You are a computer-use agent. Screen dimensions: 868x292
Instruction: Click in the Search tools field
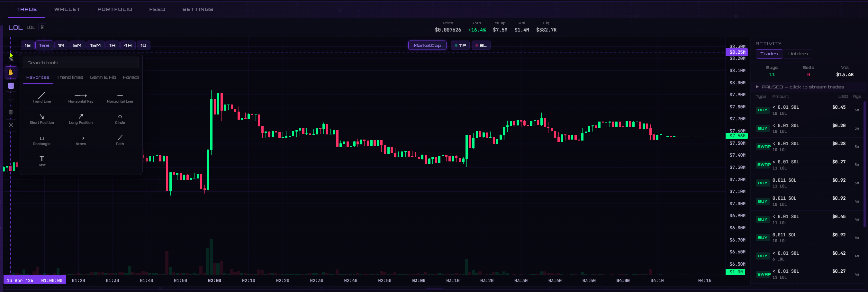click(x=81, y=63)
